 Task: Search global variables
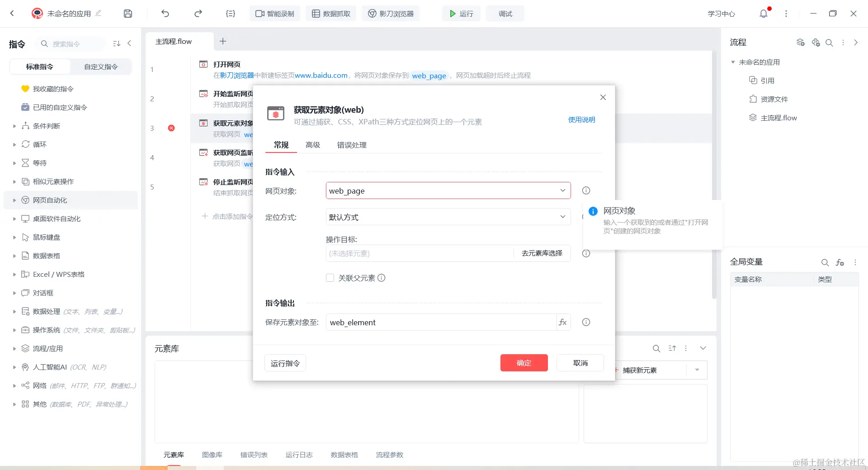(825, 262)
